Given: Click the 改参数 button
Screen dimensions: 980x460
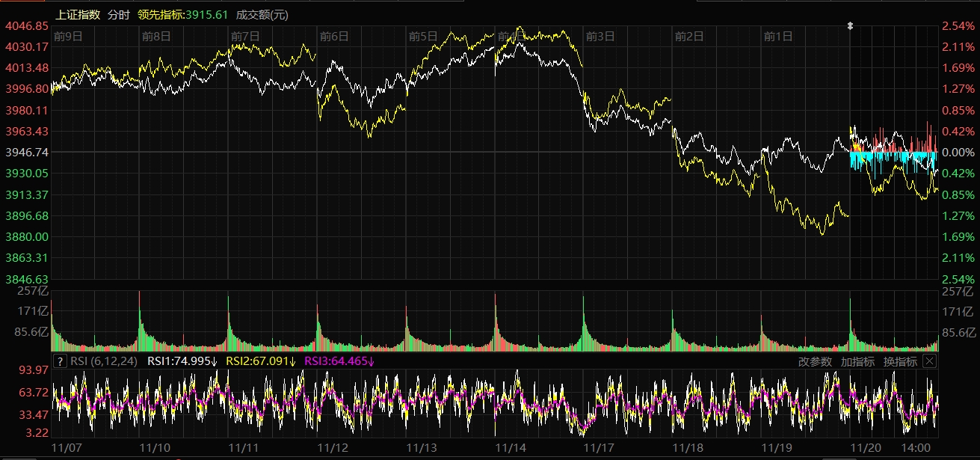Looking at the screenshot, I should (x=815, y=361).
